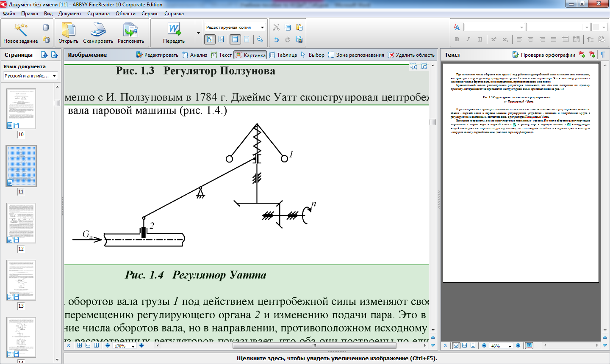This screenshot has height=364, width=610.
Task: Click the cut scissors icon
Action: [276, 27]
